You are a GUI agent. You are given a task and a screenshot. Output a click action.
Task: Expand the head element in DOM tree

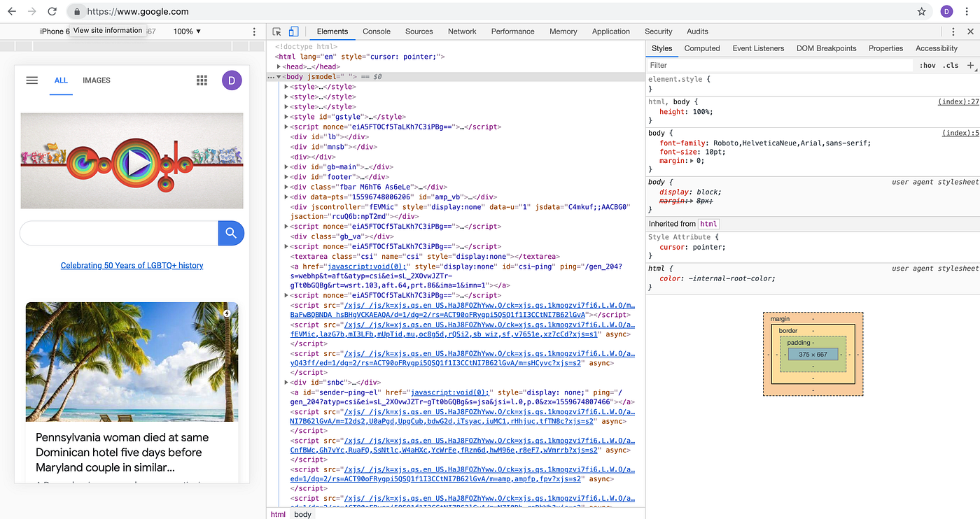click(x=280, y=66)
